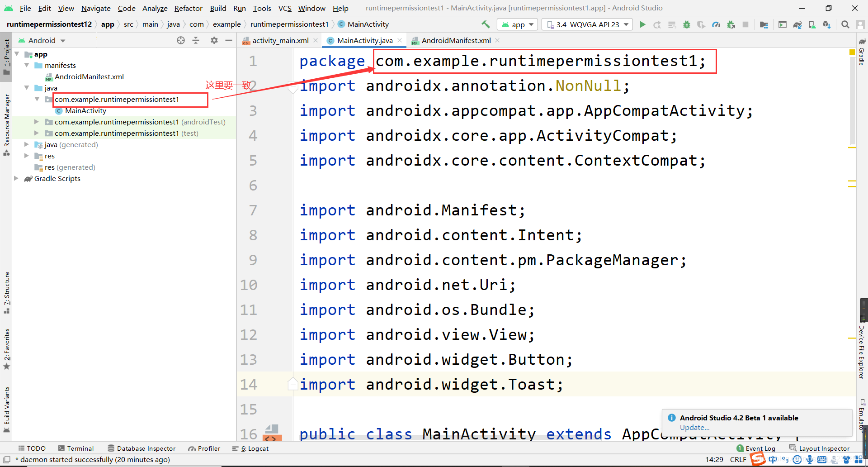Viewport: 868px width, 467px height.
Task: Open the Layout Inspector
Action: pyautogui.click(x=820, y=448)
